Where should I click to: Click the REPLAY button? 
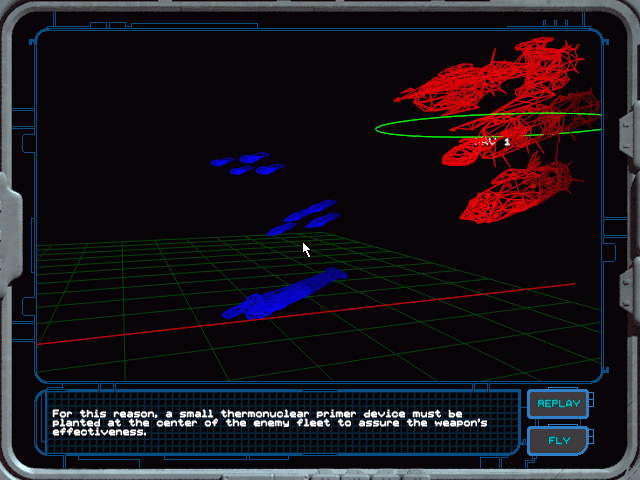558,404
